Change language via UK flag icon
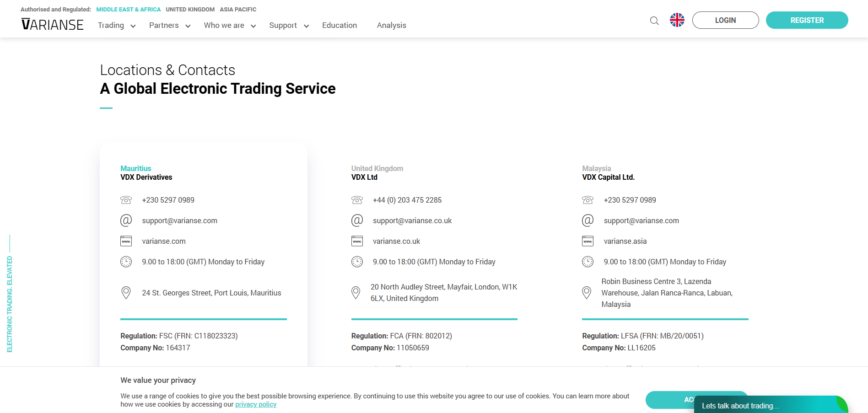The width and height of the screenshot is (868, 413). [x=677, y=20]
